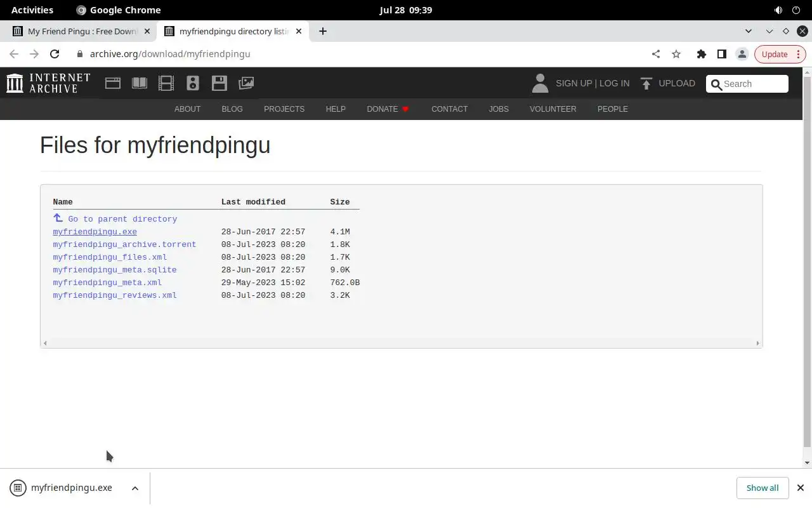Screen dimensions: 812x508
Task: Click the Search input field
Action: tap(747, 84)
